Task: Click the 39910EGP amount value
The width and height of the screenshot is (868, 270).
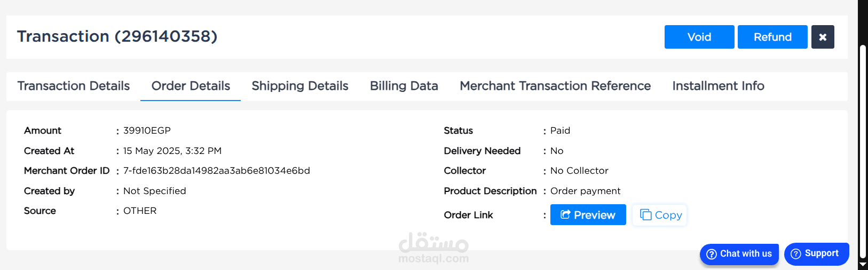Action: (147, 130)
